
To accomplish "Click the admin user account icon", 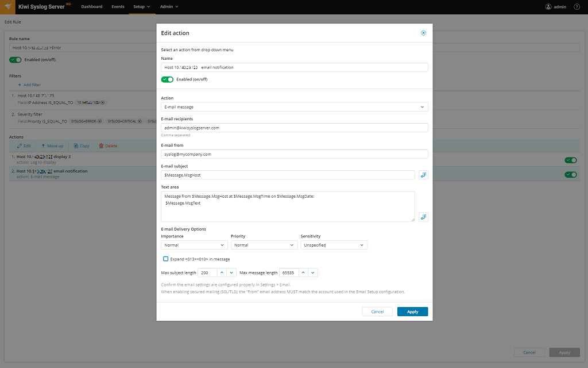I will pyautogui.click(x=548, y=7).
